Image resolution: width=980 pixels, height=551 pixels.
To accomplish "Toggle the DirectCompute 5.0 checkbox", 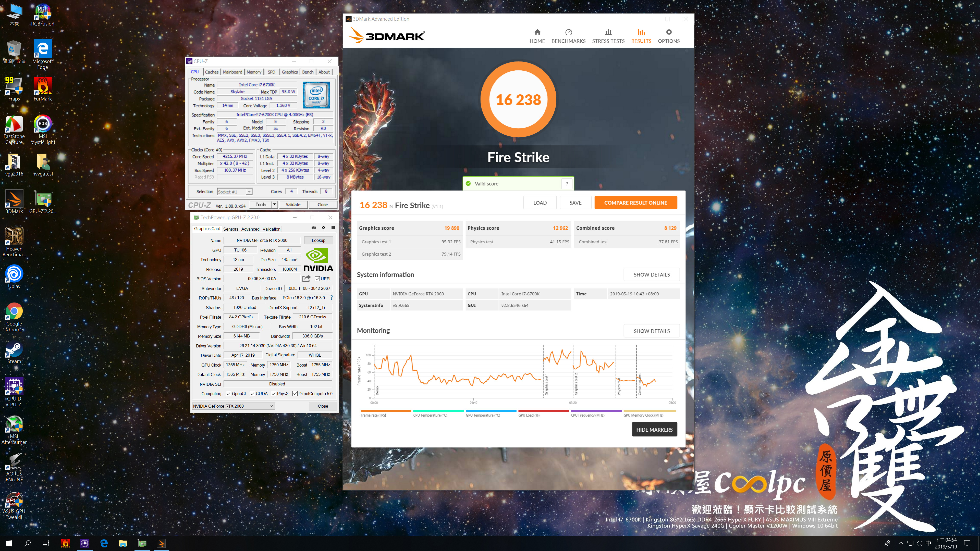I will pyautogui.click(x=295, y=394).
